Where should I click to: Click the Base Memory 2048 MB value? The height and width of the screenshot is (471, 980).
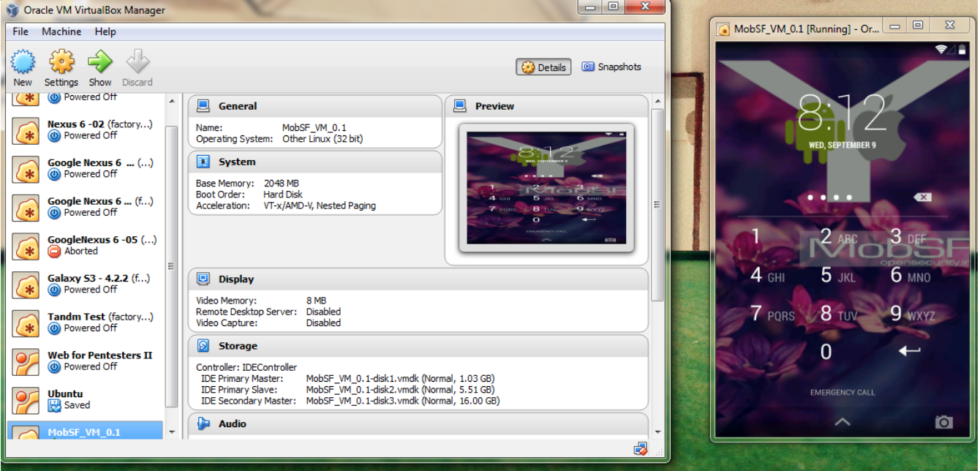coord(282,184)
